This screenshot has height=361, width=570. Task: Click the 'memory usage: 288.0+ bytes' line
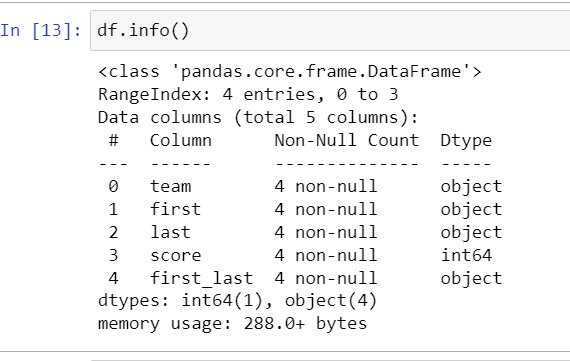point(233,324)
